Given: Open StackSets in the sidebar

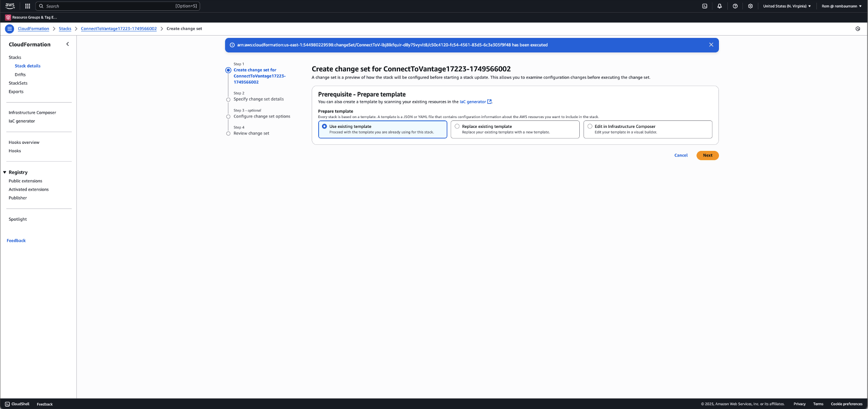Looking at the screenshot, I should (x=18, y=83).
